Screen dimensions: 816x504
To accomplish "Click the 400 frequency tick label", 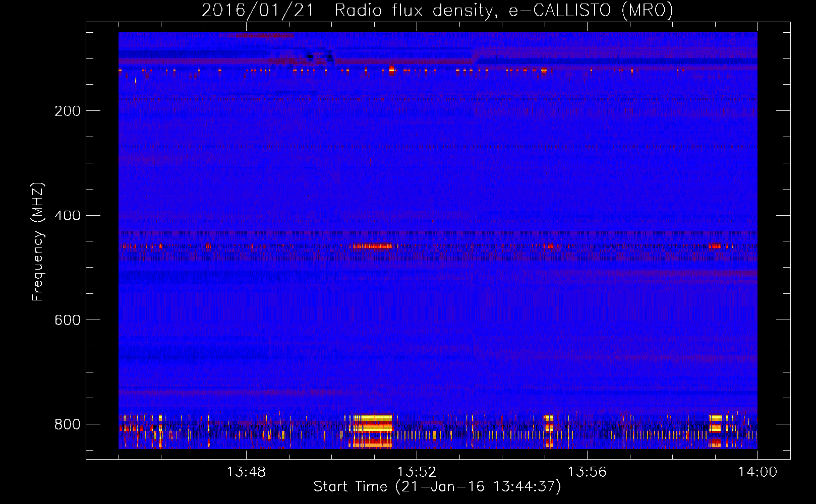I will (68, 216).
